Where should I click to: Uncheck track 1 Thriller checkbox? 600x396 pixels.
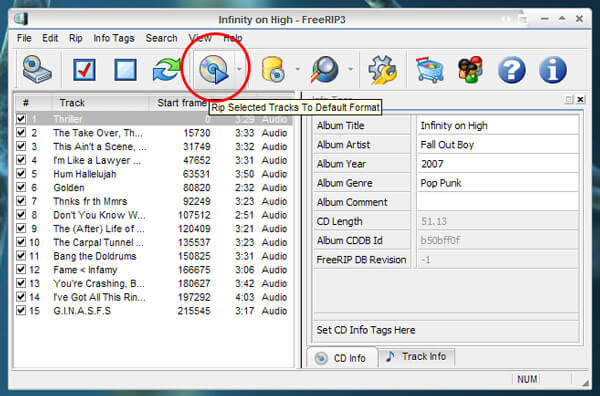pyautogui.click(x=21, y=119)
